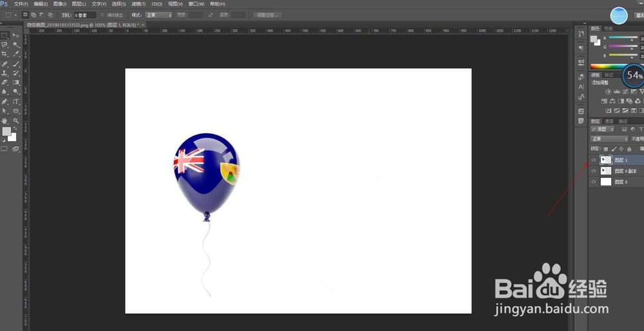Choose Subtract from Selection mode

point(41,15)
